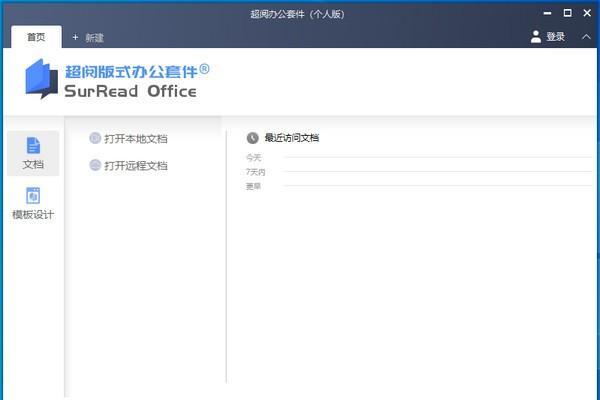Screen dimensions: 600x400
Task: Expand the 7天内 recent documents group
Action: pos(255,172)
